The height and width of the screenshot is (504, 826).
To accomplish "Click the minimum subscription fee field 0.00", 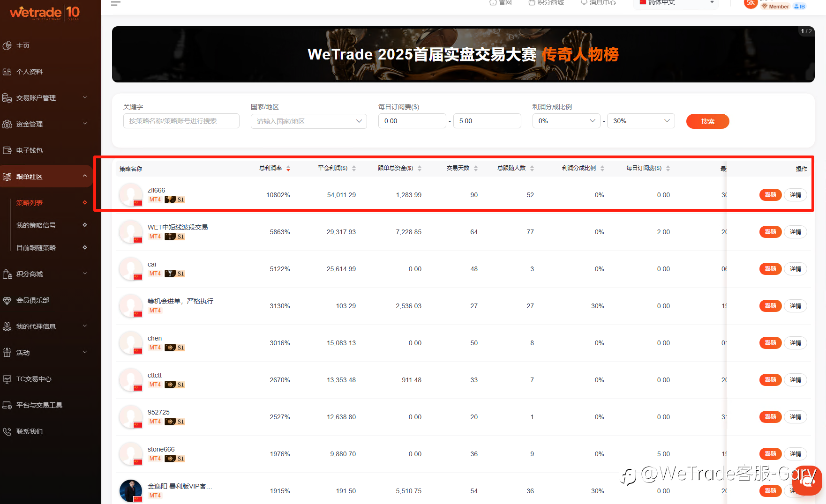I will click(x=412, y=121).
